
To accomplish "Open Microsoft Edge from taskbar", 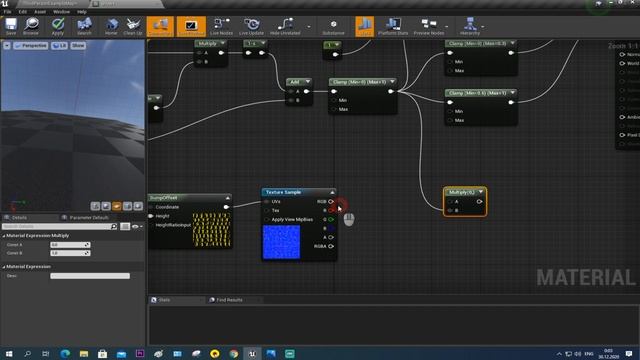I will click(65, 354).
